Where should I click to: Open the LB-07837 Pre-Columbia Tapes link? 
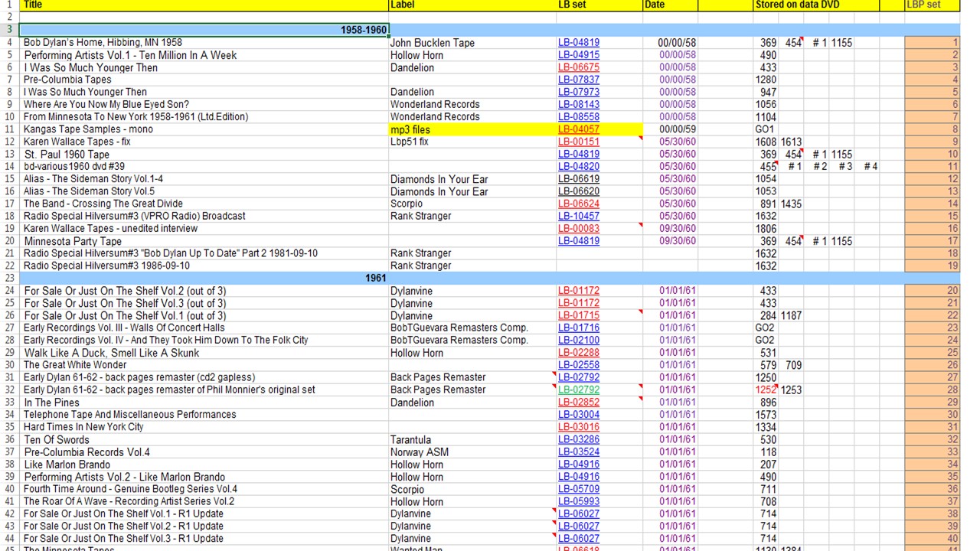click(578, 80)
